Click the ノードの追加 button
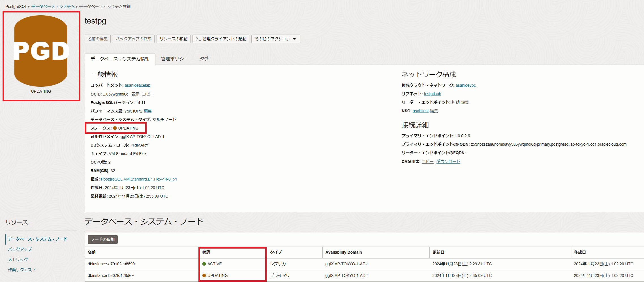 [103, 239]
